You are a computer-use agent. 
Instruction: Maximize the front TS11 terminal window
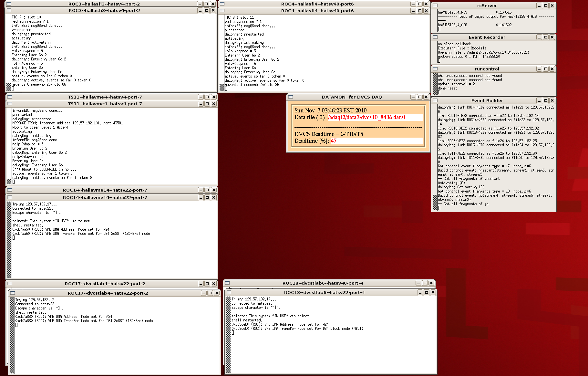tap(207, 104)
